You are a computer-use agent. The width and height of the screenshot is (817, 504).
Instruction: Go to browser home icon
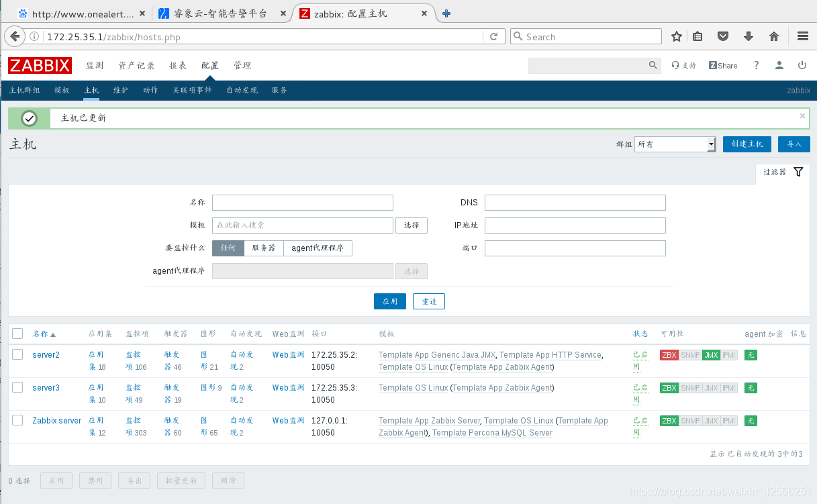point(773,37)
